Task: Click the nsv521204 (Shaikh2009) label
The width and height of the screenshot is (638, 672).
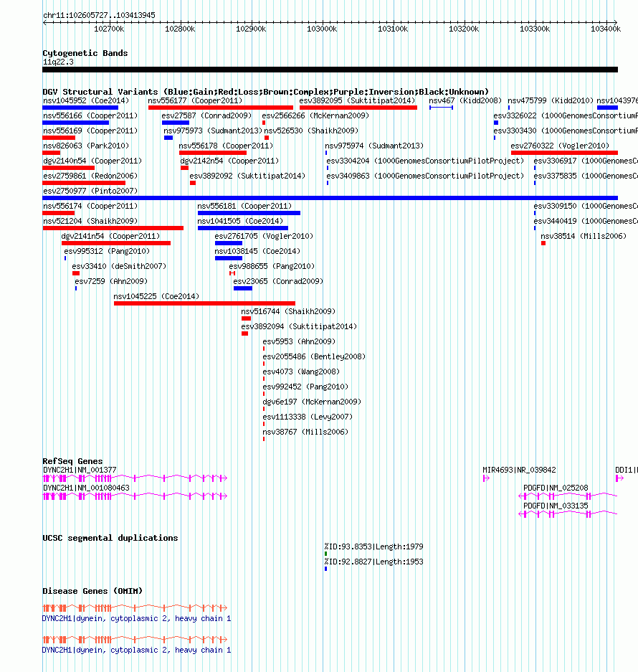Action: pyautogui.click(x=90, y=221)
